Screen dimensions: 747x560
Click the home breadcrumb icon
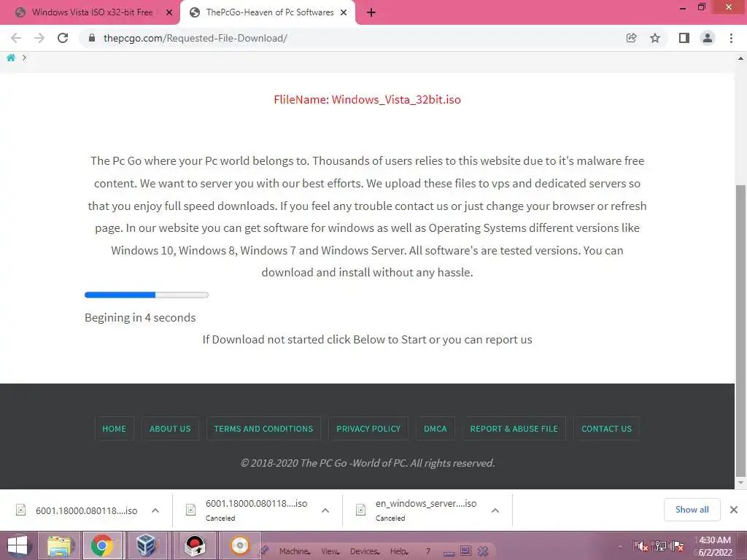click(x=11, y=58)
